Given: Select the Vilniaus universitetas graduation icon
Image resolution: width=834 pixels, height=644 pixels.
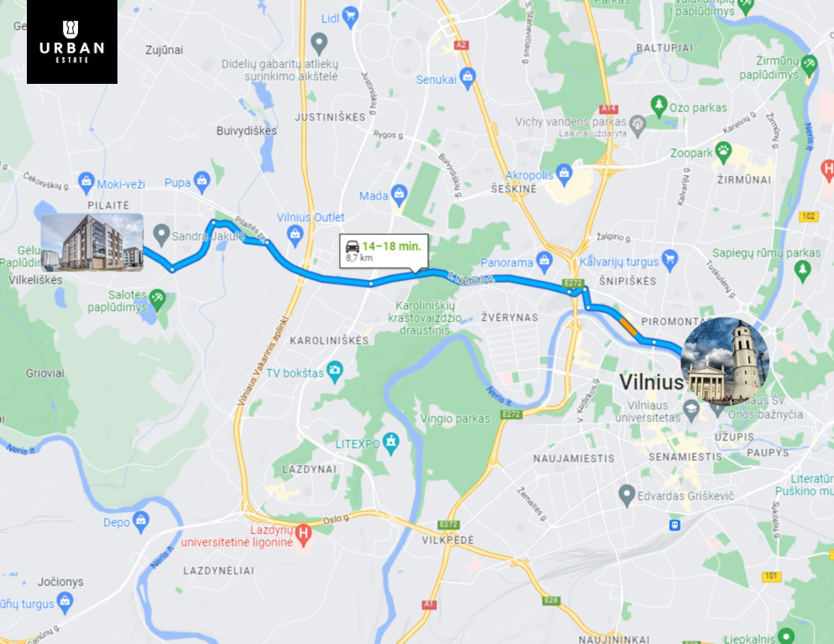Looking at the screenshot, I should point(691,411).
